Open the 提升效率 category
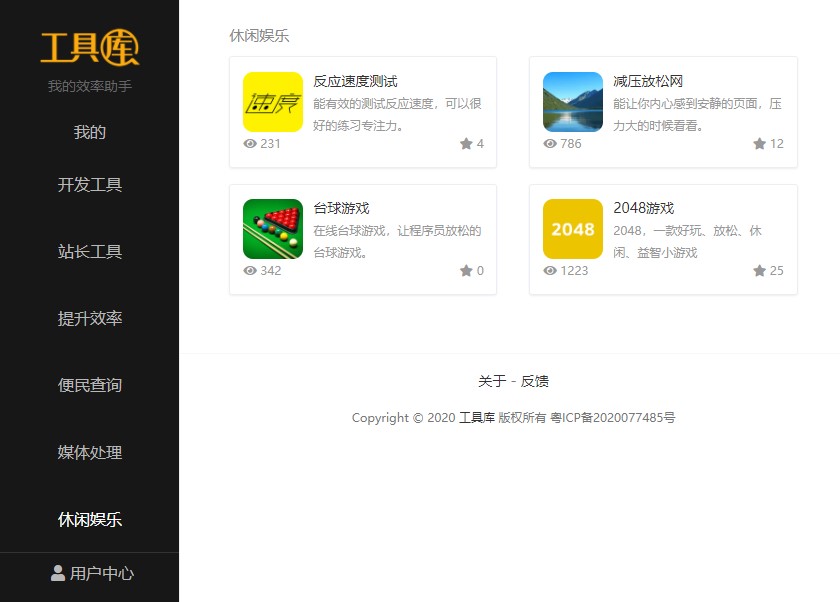 (89, 319)
